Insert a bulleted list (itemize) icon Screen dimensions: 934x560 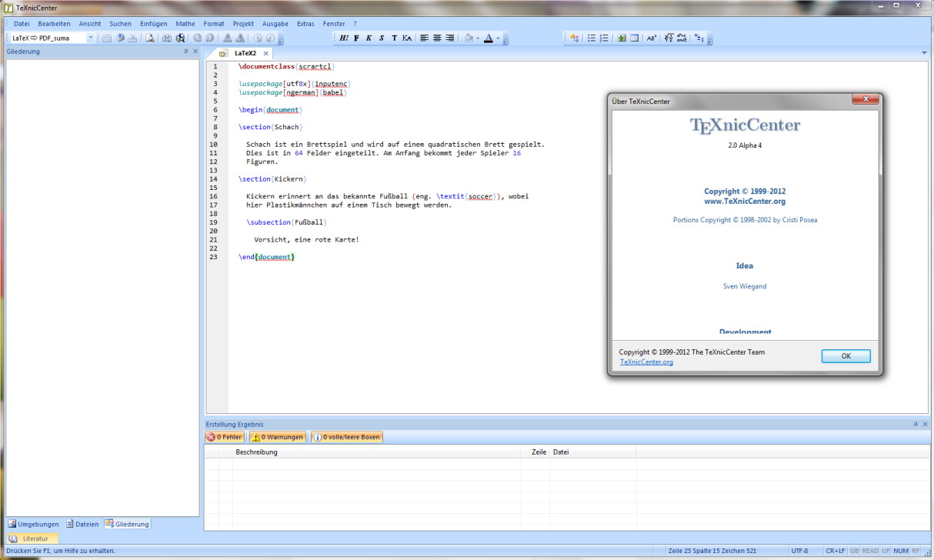(x=592, y=38)
